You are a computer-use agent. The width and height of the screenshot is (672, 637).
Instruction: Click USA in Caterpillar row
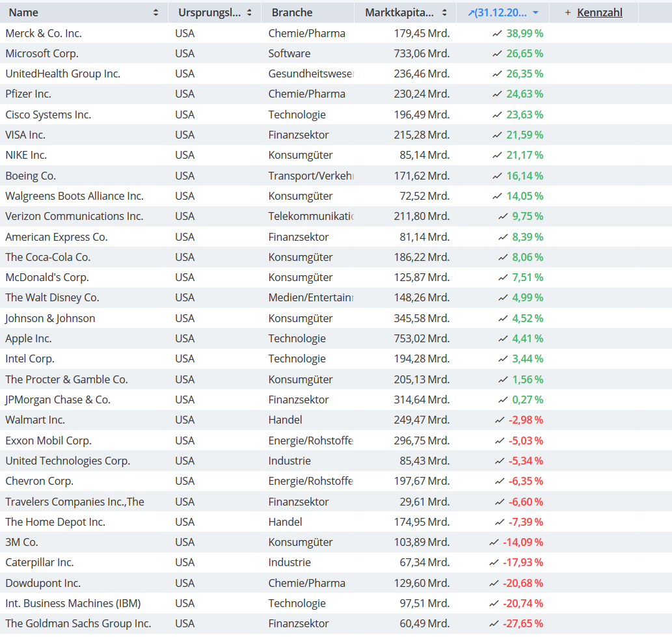click(x=185, y=562)
